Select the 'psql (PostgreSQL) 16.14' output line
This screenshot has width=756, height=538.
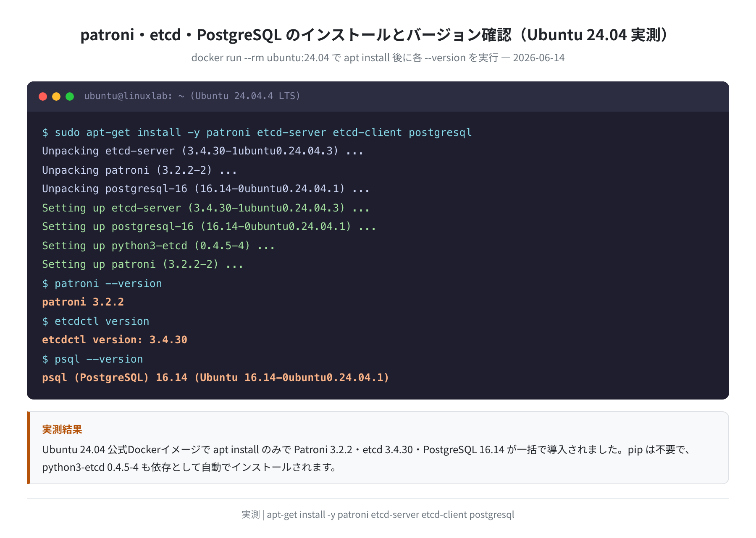tap(216, 378)
